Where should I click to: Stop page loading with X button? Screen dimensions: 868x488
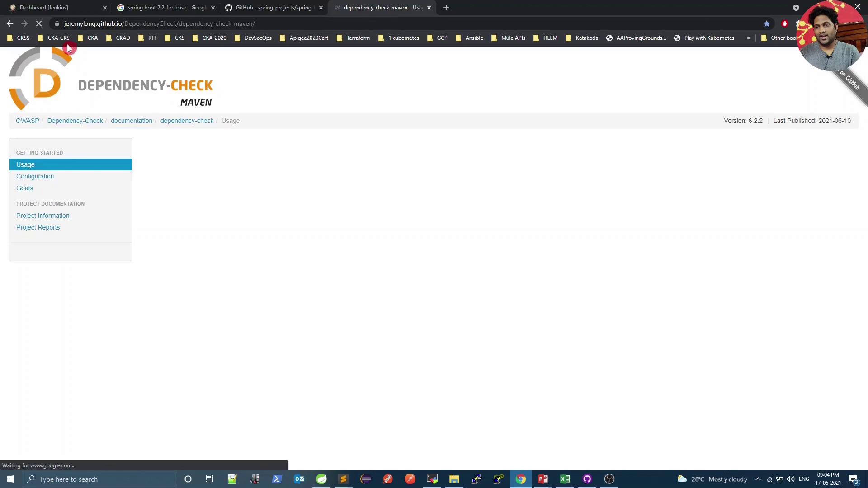39,23
